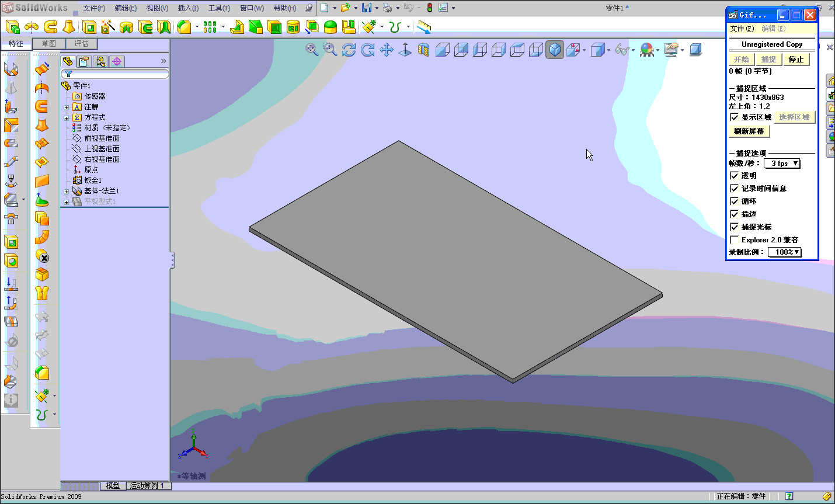The image size is (835, 504).
Task: Open the 编辑(E) menu in SolidWorks
Action: (126, 8)
